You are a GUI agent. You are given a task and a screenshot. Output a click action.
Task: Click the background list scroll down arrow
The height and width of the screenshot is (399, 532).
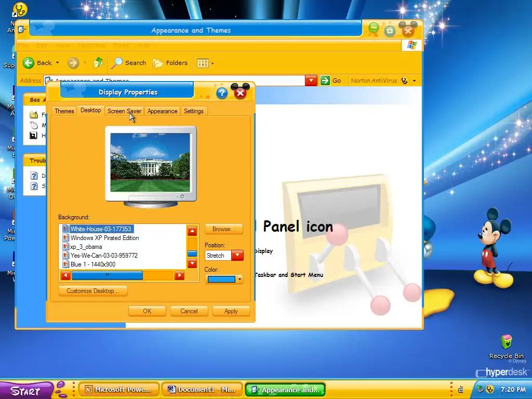tap(192, 263)
